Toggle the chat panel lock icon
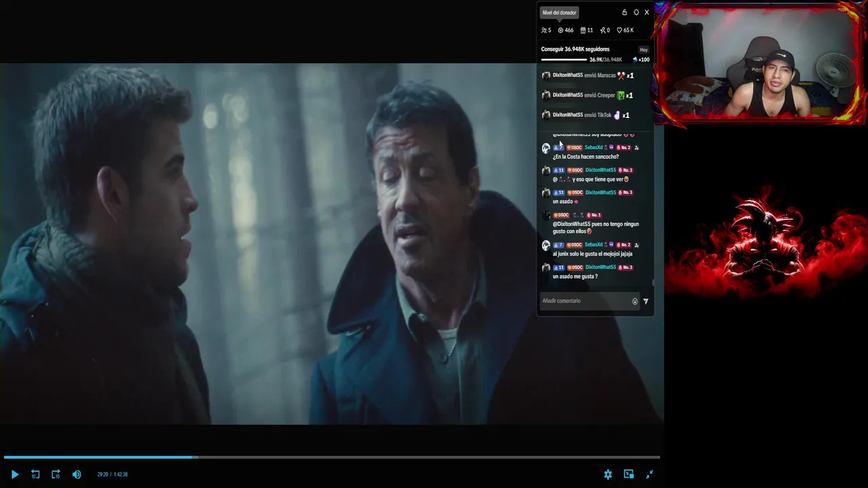This screenshot has width=868, height=488. [625, 12]
